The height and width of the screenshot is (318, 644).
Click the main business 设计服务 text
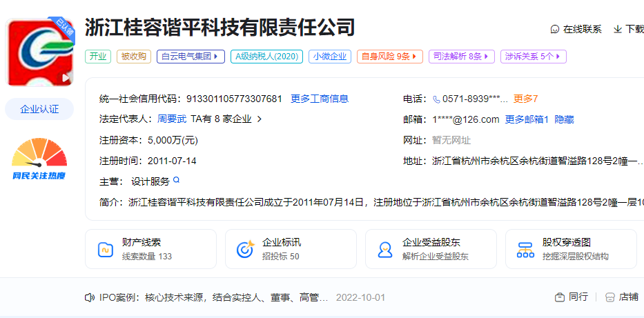[150, 181]
